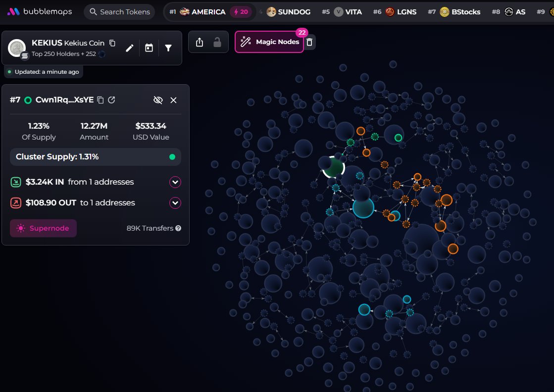The height and width of the screenshot is (392, 554).
Task: Open wallet Cwn1Rq...XsYE in explorer
Action: 112,100
